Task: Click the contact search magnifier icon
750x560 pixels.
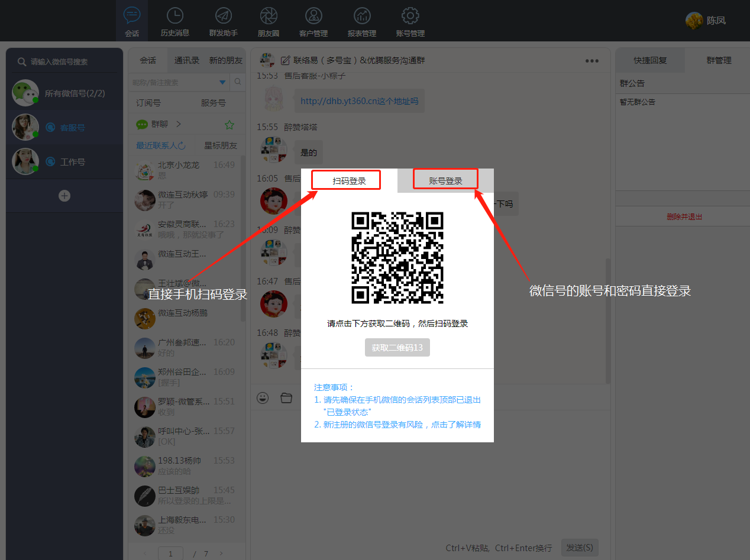Action: click(238, 82)
